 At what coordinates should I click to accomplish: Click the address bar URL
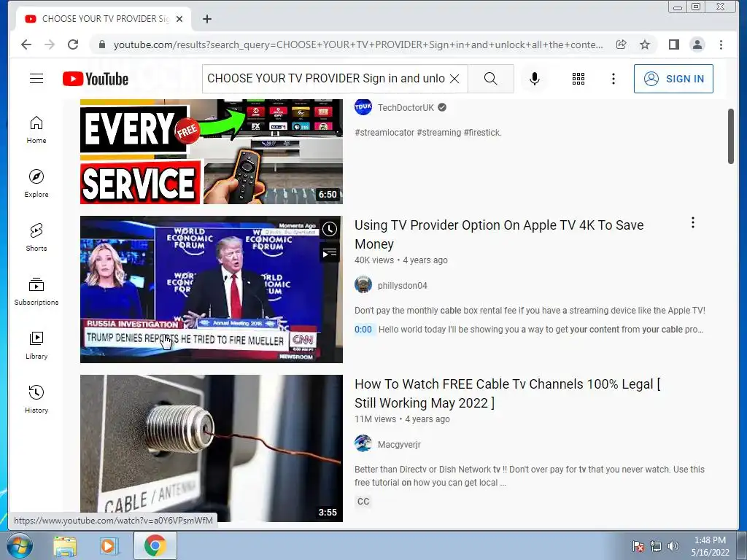tap(358, 44)
